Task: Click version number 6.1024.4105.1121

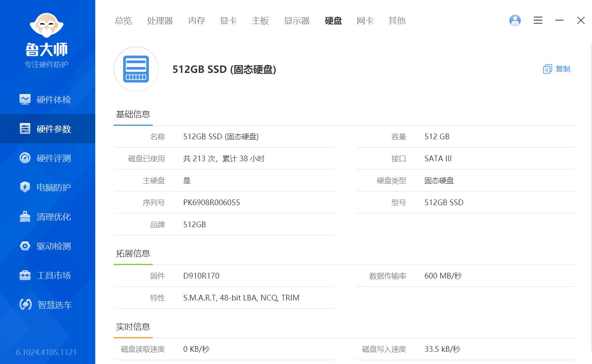Action: 46,352
